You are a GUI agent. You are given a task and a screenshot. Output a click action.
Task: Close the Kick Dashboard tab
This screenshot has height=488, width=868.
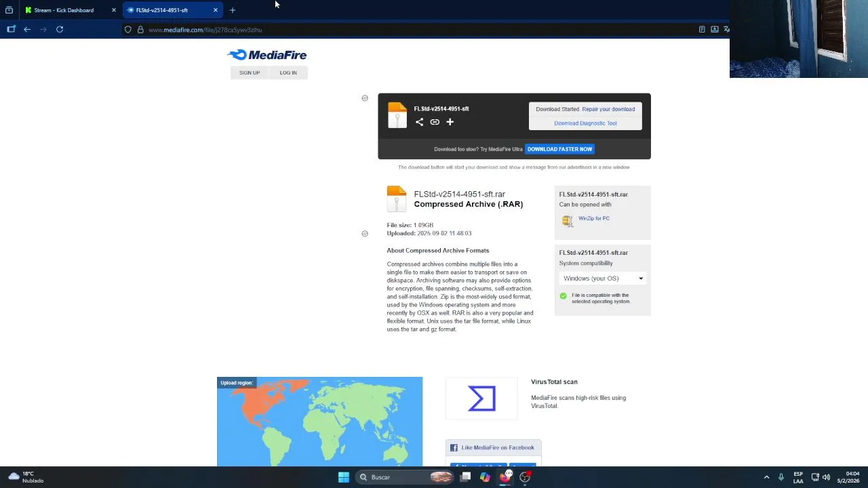tap(114, 10)
